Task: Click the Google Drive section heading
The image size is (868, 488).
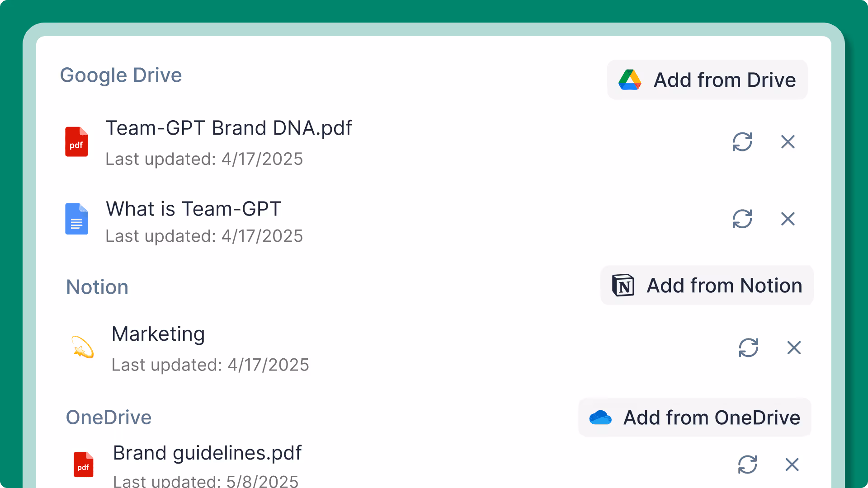Action: tap(121, 75)
